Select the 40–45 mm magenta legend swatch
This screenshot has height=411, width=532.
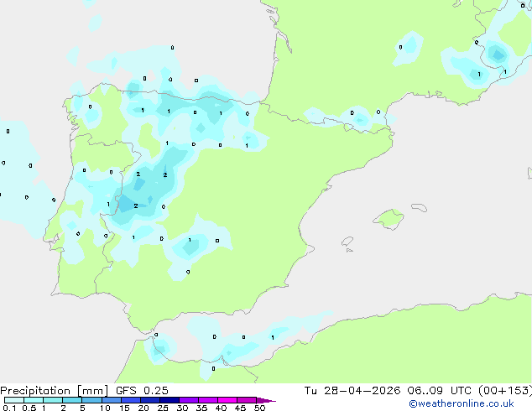click(x=227, y=400)
